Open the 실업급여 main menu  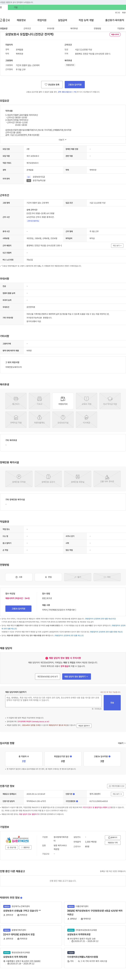tap(62, 20)
